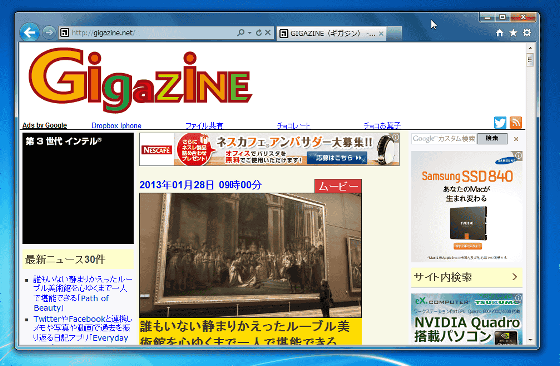
Task: Click the forward navigation arrow
Action: click(x=49, y=32)
